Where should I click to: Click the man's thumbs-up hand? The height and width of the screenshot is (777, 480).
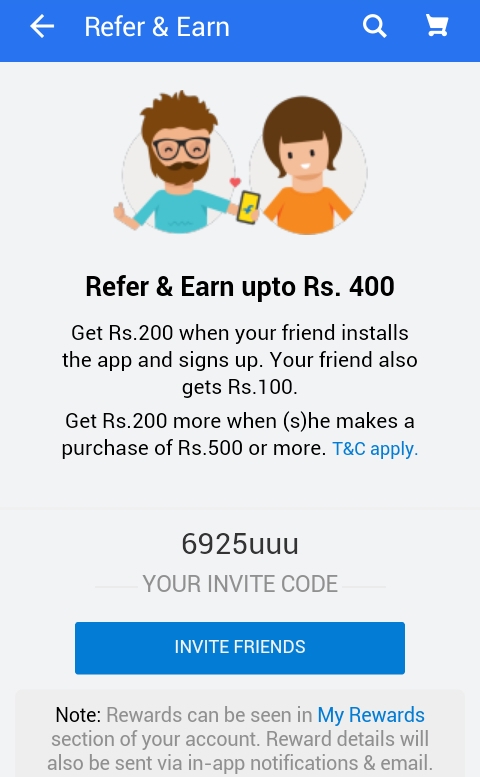click(x=121, y=213)
